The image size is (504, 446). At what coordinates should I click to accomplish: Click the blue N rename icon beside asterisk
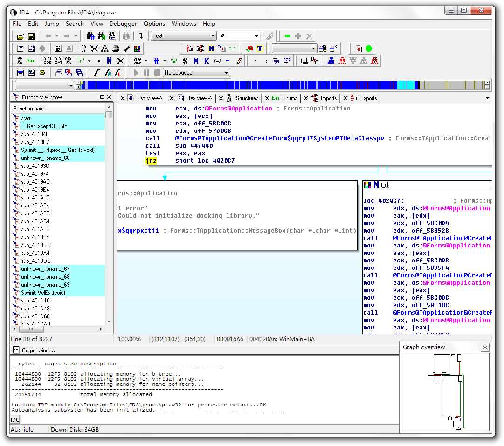click(x=109, y=61)
